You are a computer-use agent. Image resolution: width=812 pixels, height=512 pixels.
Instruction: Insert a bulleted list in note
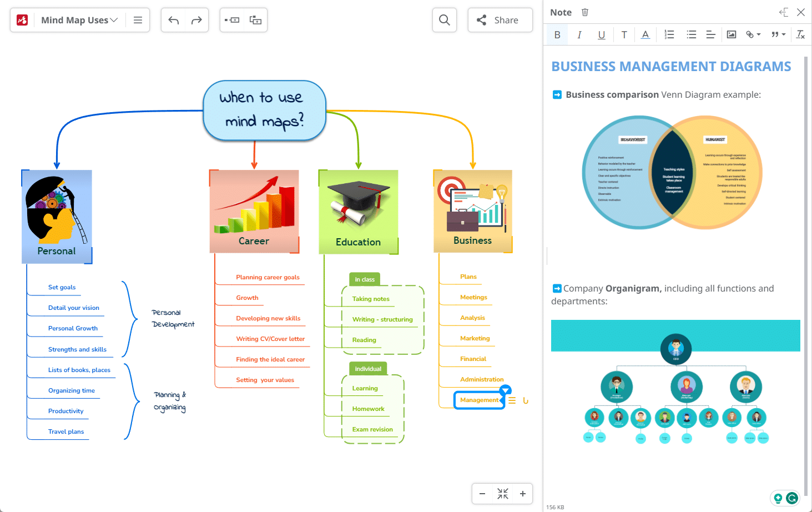pyautogui.click(x=691, y=35)
